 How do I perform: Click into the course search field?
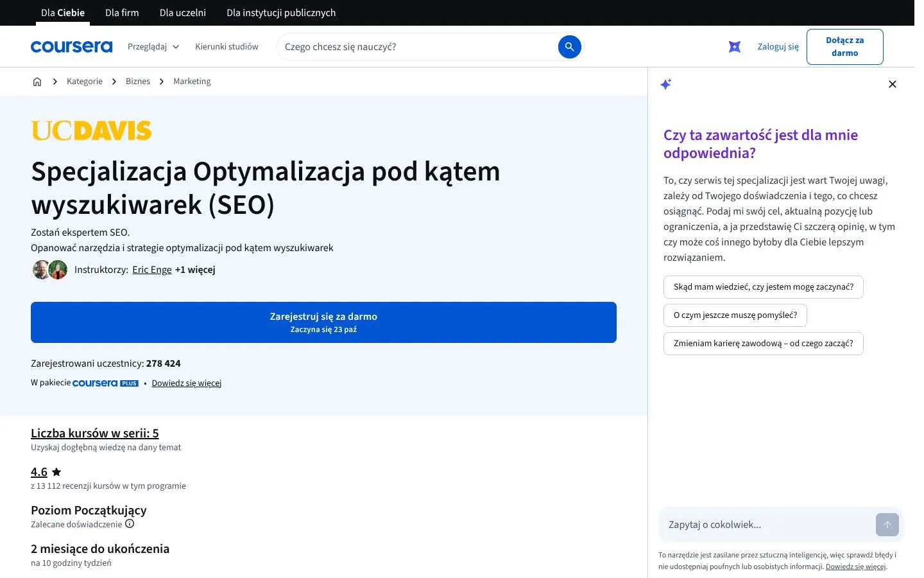[420, 47]
